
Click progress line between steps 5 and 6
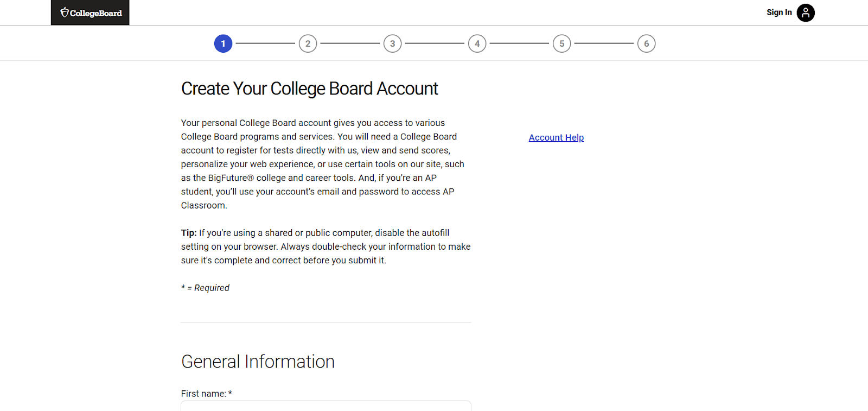coord(604,43)
